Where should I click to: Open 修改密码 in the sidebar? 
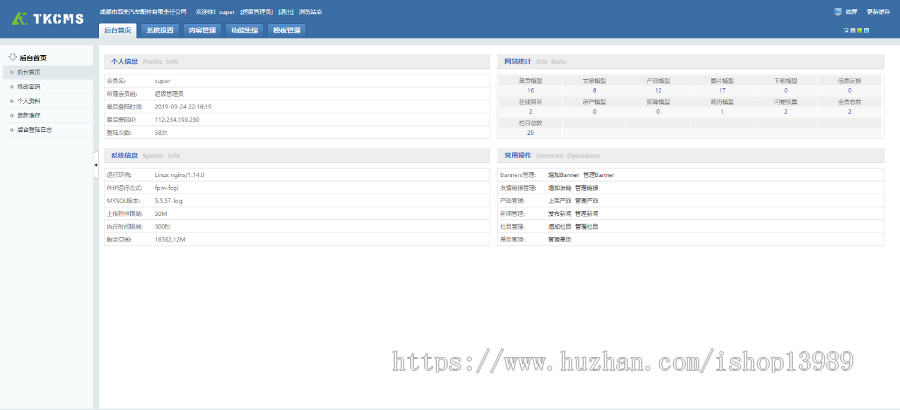click(46, 87)
